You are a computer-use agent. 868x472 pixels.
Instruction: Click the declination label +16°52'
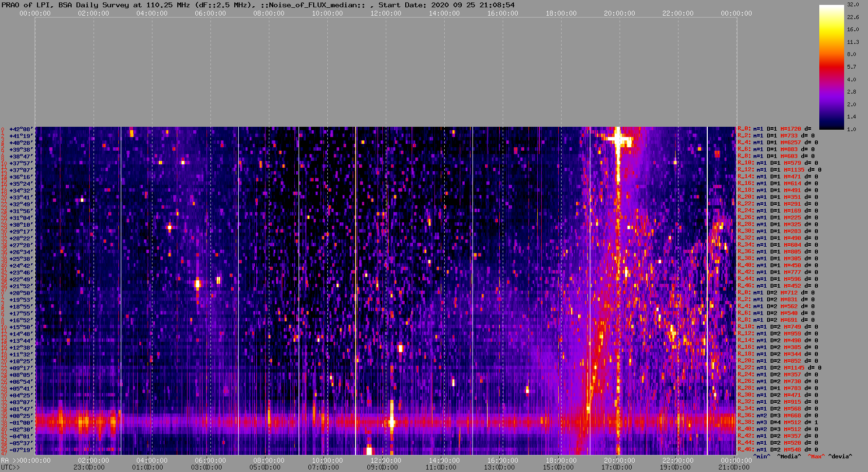(21, 320)
